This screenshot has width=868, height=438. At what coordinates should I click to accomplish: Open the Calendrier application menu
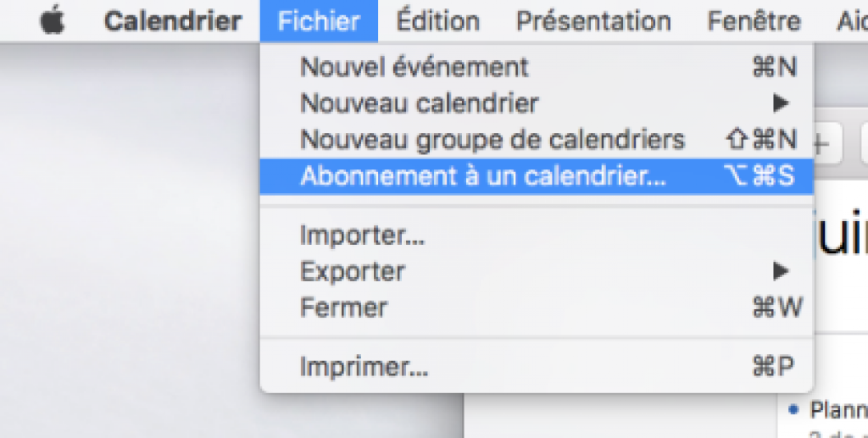[173, 21]
